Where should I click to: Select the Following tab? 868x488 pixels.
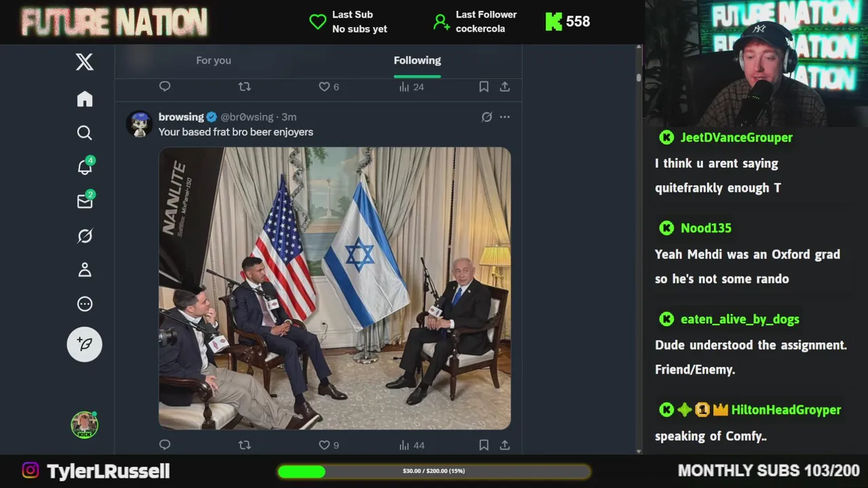pyautogui.click(x=417, y=60)
